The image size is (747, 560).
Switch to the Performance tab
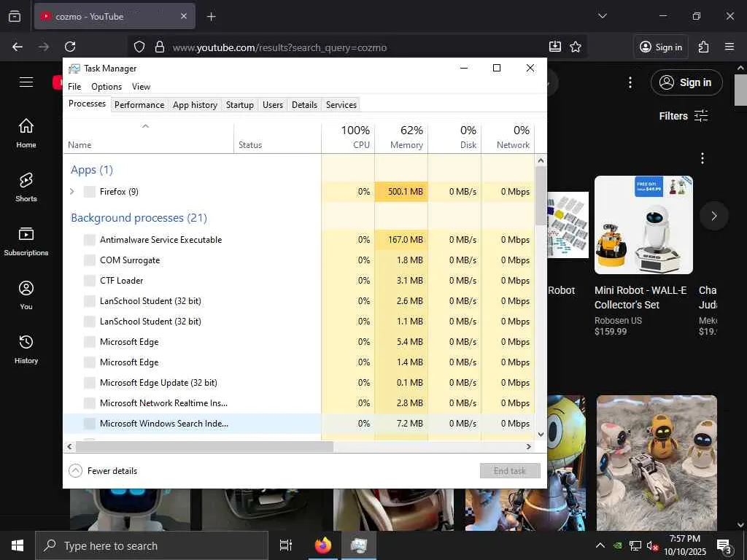(x=139, y=105)
